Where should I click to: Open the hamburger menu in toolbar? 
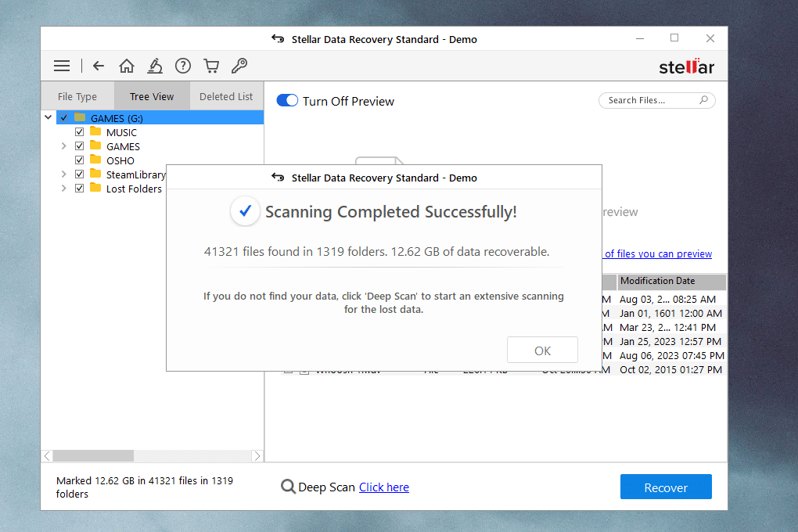pos(62,66)
